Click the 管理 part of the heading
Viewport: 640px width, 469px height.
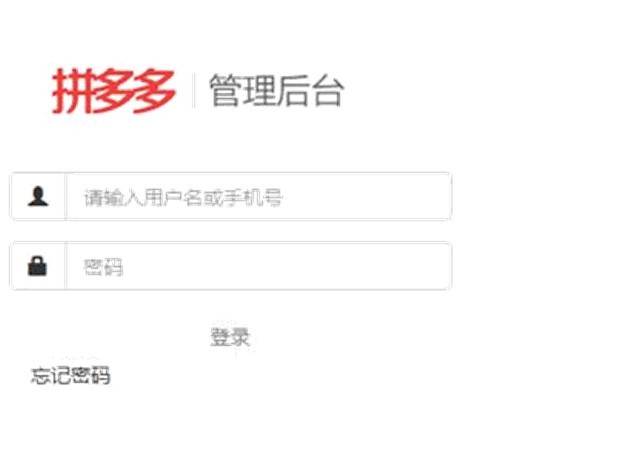242,91
